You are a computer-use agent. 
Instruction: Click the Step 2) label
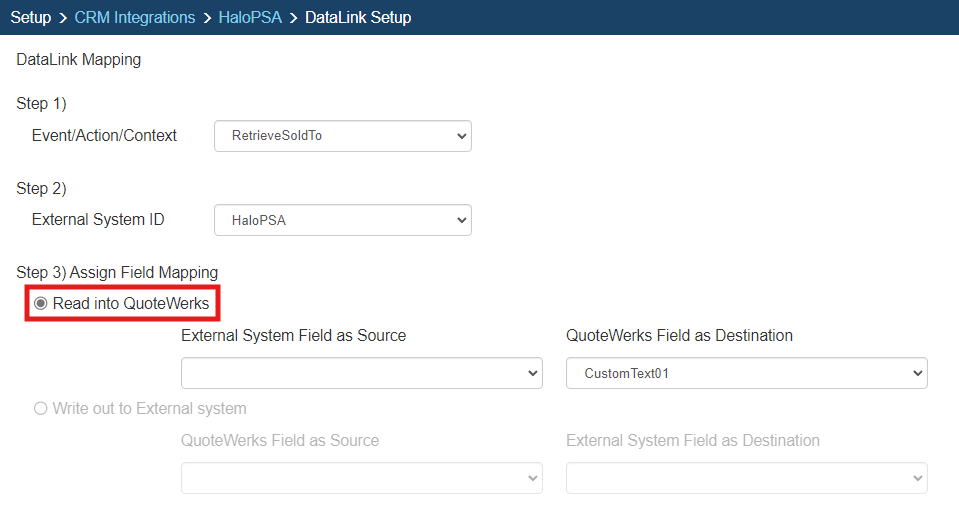41,189
